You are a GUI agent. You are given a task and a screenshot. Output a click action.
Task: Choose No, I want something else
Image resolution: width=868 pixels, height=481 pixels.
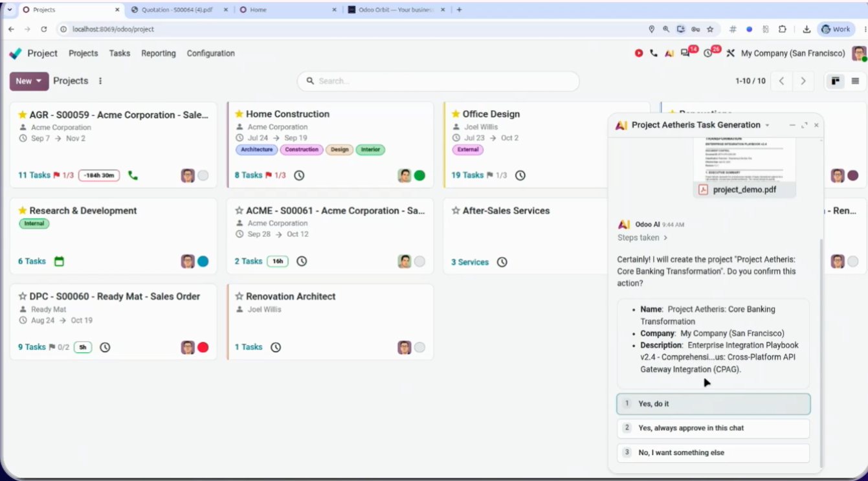(713, 453)
